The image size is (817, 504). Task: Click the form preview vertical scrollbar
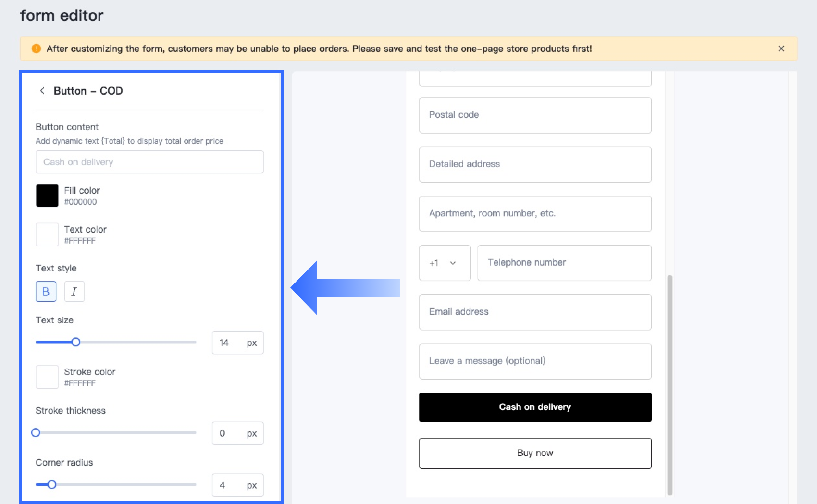tap(669, 384)
